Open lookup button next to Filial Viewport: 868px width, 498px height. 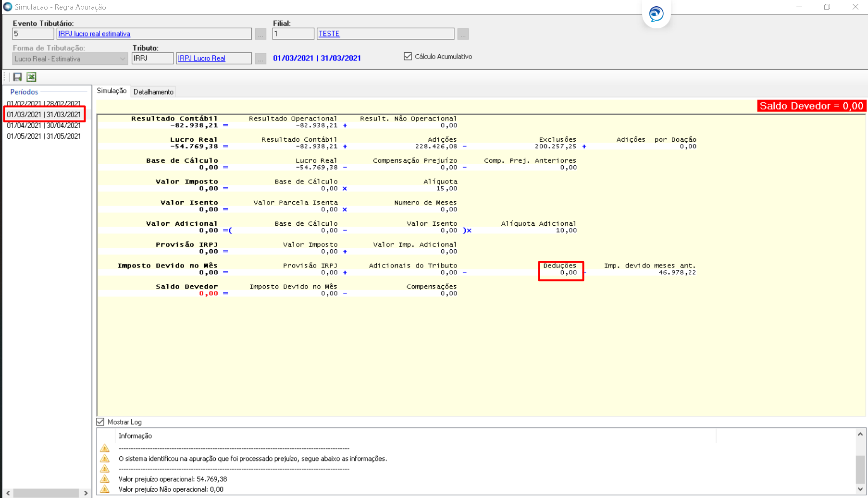pyautogui.click(x=463, y=34)
